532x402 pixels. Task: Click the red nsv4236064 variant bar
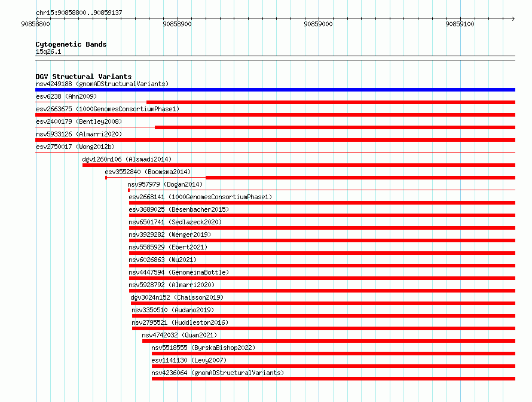[x=334, y=379]
